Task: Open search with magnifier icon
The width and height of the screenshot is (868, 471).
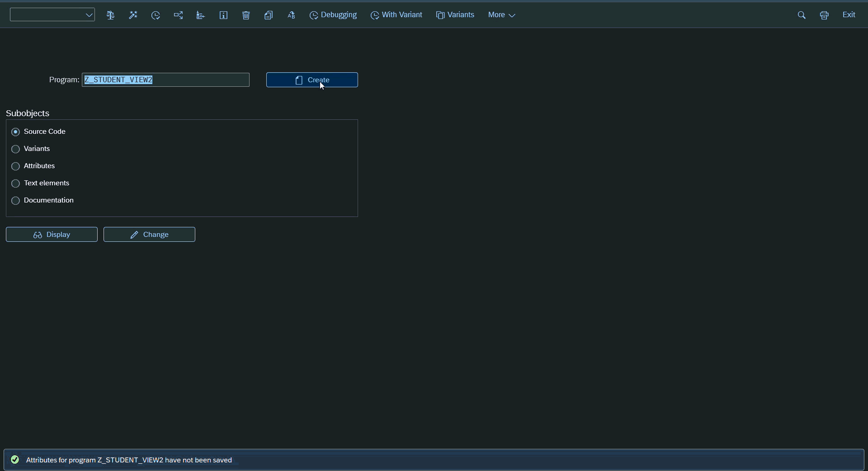Action: coord(802,15)
